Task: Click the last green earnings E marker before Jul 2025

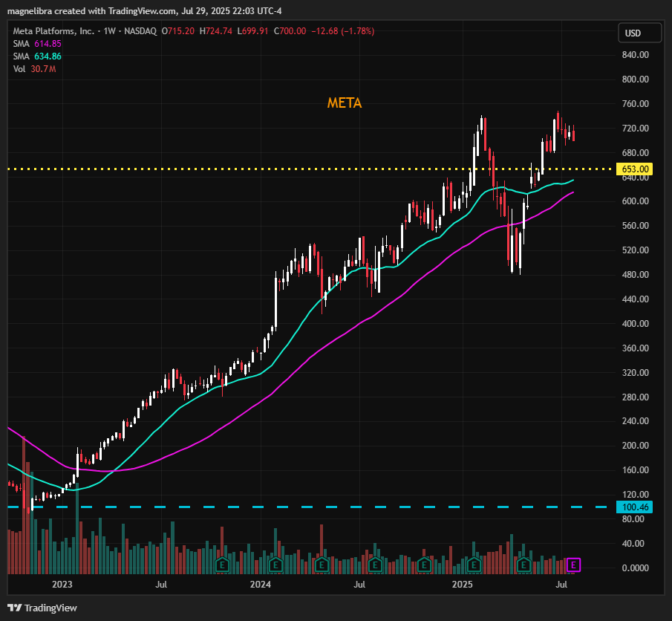Action: [523, 565]
